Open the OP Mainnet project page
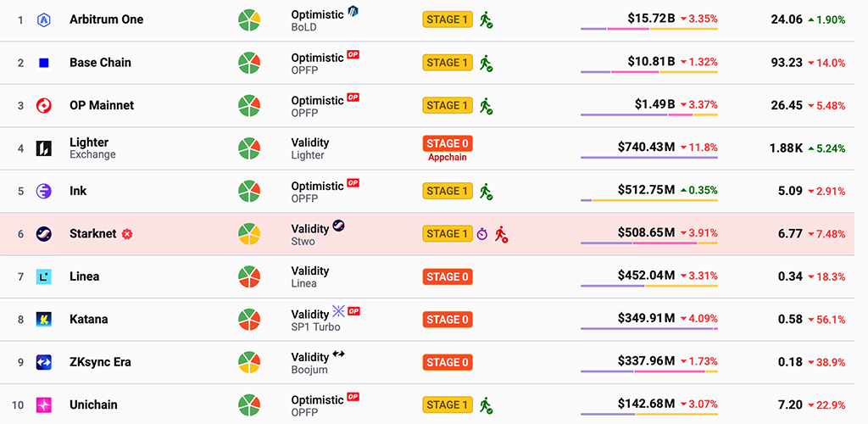Image resolution: width=868 pixels, height=424 pixels. point(102,105)
